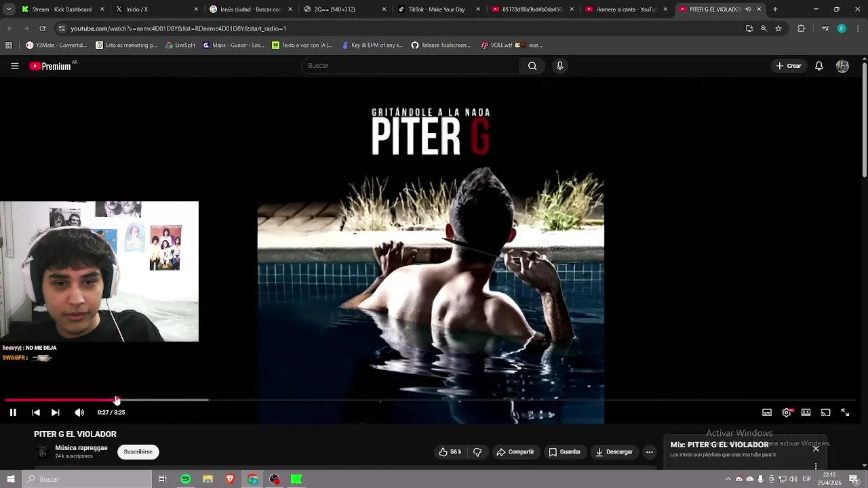This screenshot has width=868, height=488.
Task: Reload the current page
Action: point(42,28)
